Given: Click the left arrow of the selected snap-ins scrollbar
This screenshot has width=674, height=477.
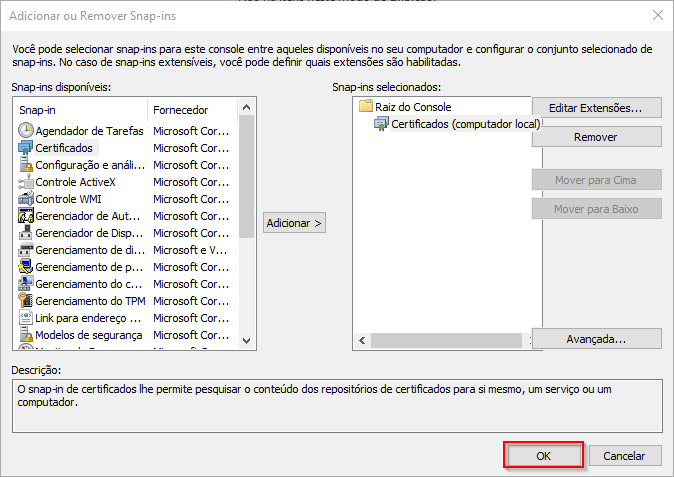Looking at the screenshot, I should (x=362, y=341).
